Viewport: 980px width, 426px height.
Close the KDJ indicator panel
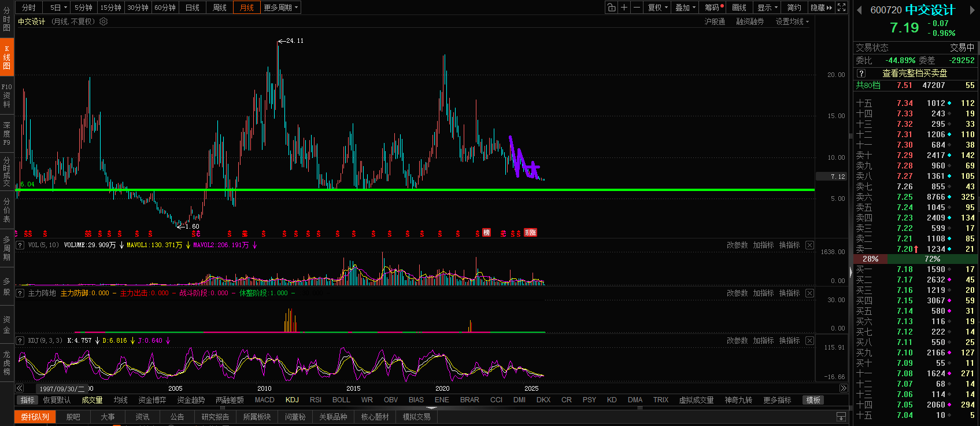[809, 341]
